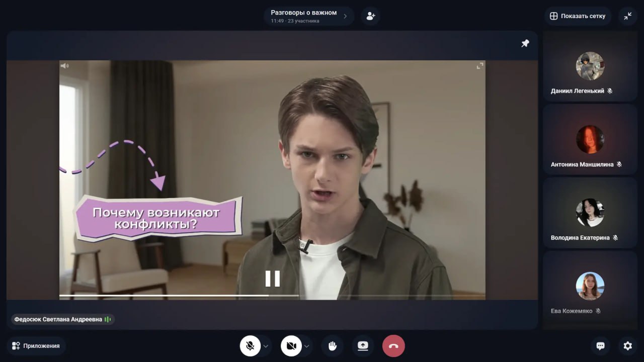Toggle the camera on
644x362 pixels.
point(291,346)
